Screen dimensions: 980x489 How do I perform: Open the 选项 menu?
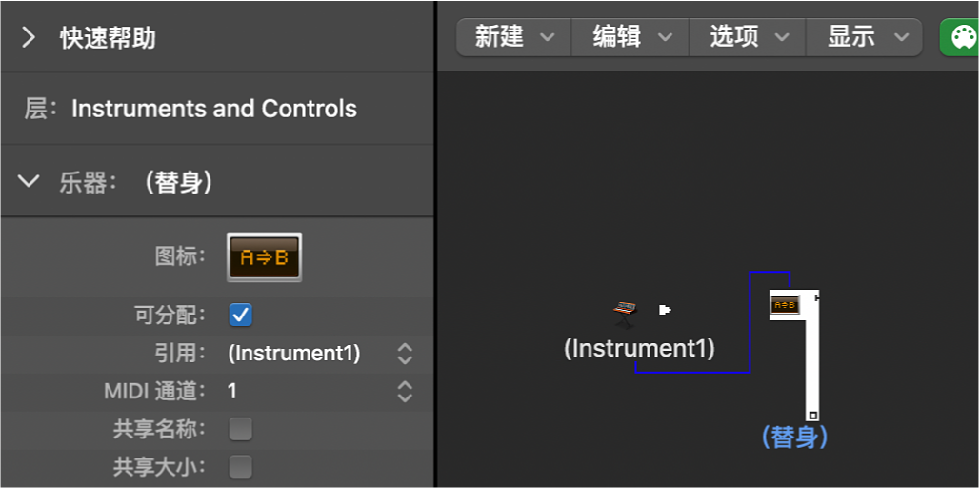[x=748, y=37]
